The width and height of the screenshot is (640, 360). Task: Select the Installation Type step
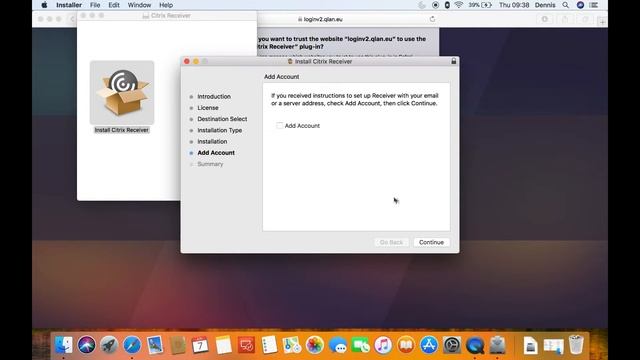pos(220,130)
